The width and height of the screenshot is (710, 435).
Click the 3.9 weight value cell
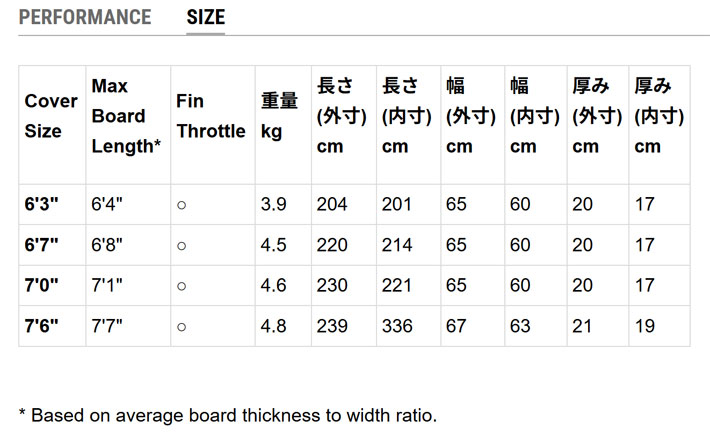[274, 205]
